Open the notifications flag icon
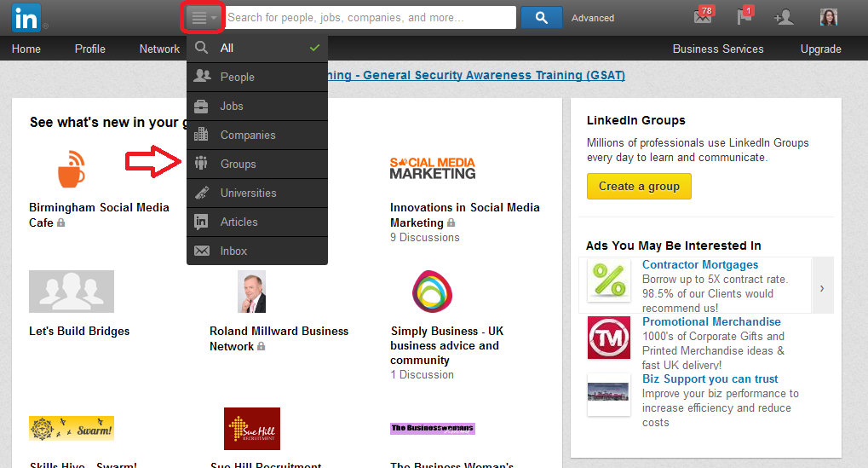 coord(744,17)
